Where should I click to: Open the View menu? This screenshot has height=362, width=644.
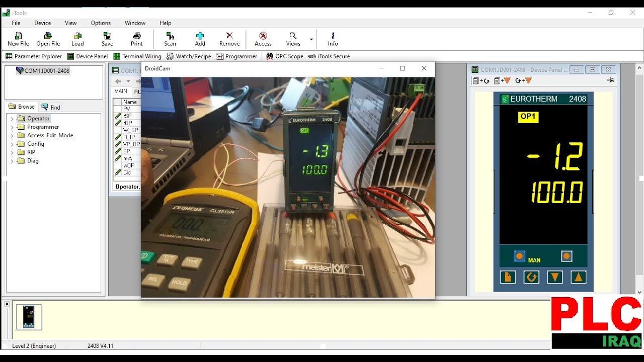click(x=71, y=23)
